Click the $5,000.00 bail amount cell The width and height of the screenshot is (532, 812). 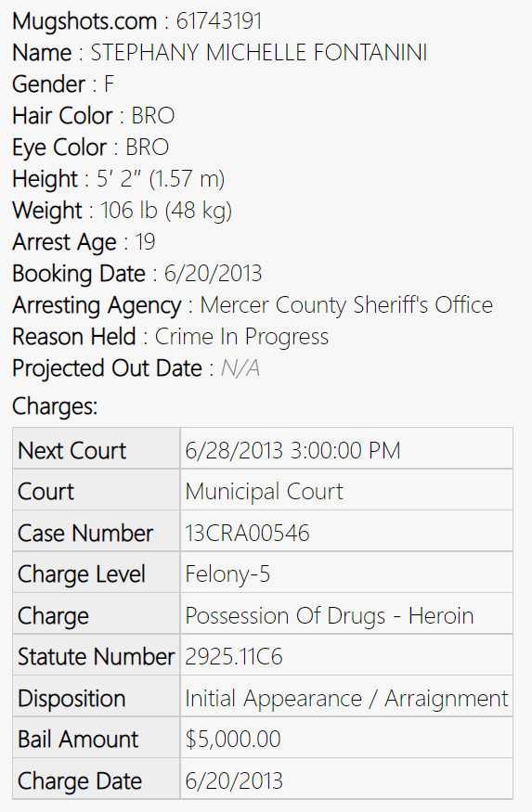(346, 738)
